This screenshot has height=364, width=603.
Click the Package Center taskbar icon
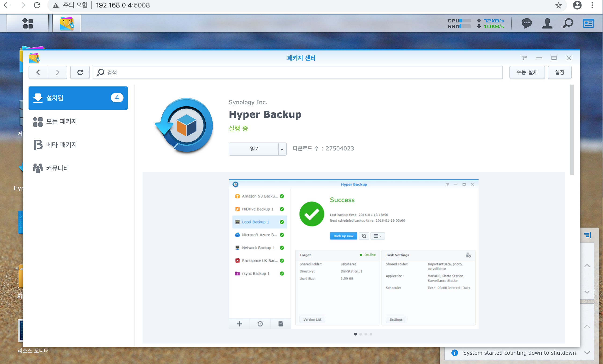click(67, 23)
